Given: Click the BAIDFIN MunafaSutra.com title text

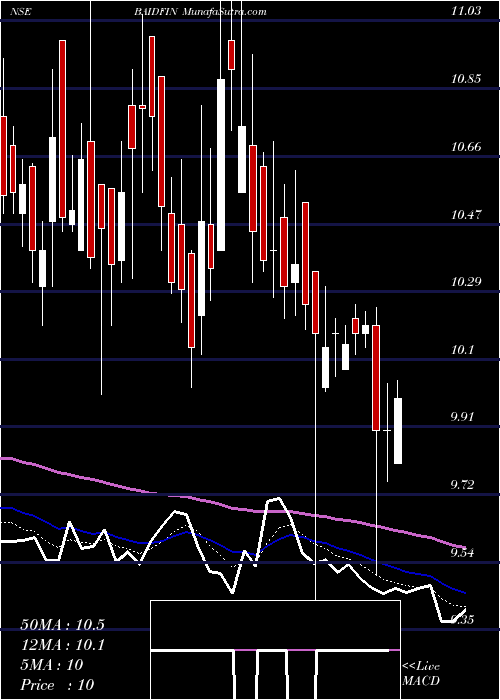Looking at the screenshot, I should tap(200, 12).
